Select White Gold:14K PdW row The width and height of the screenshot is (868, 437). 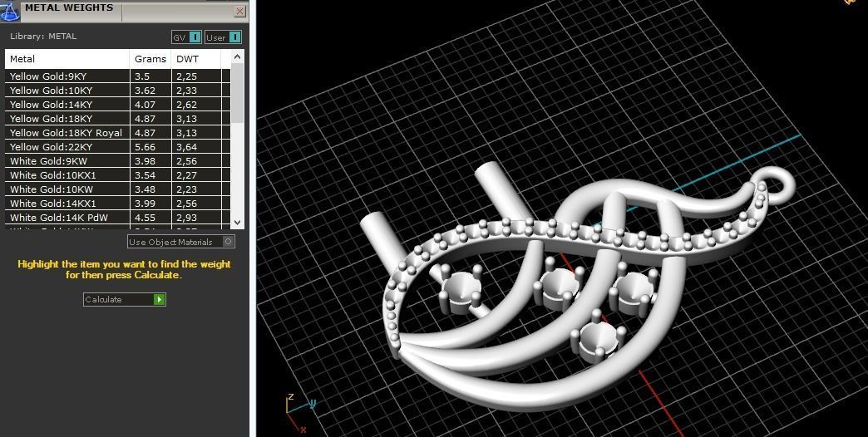coord(117,218)
